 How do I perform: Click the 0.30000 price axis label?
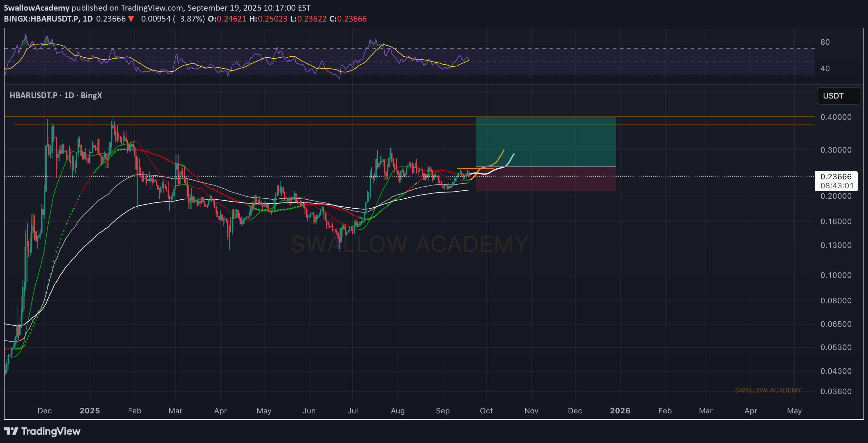pyautogui.click(x=836, y=150)
